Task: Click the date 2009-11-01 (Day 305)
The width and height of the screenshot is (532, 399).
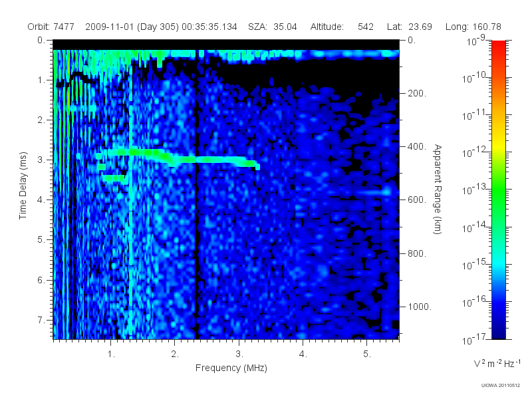Action: coord(132,27)
